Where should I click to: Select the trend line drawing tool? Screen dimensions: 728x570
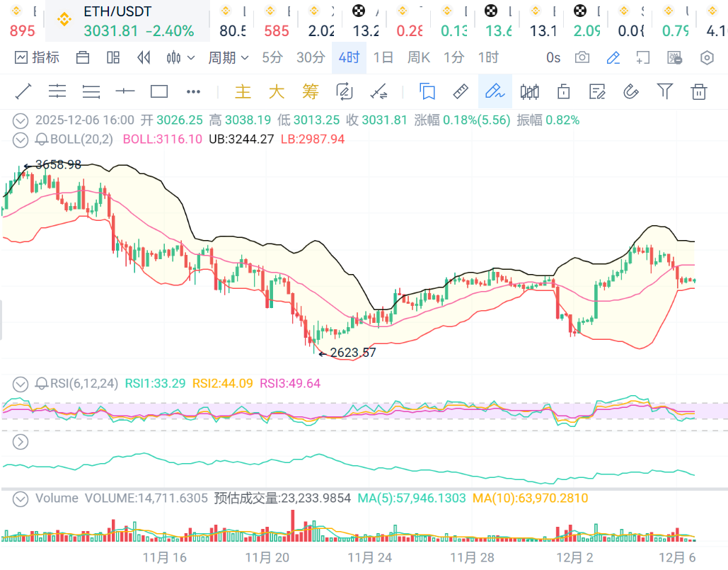tap(23, 91)
